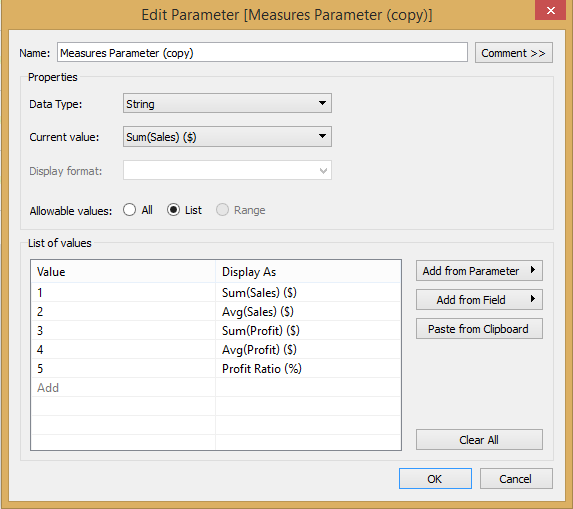The height and width of the screenshot is (509, 573).
Task: Expand Add from Parameter submenu
Action: coord(479,271)
